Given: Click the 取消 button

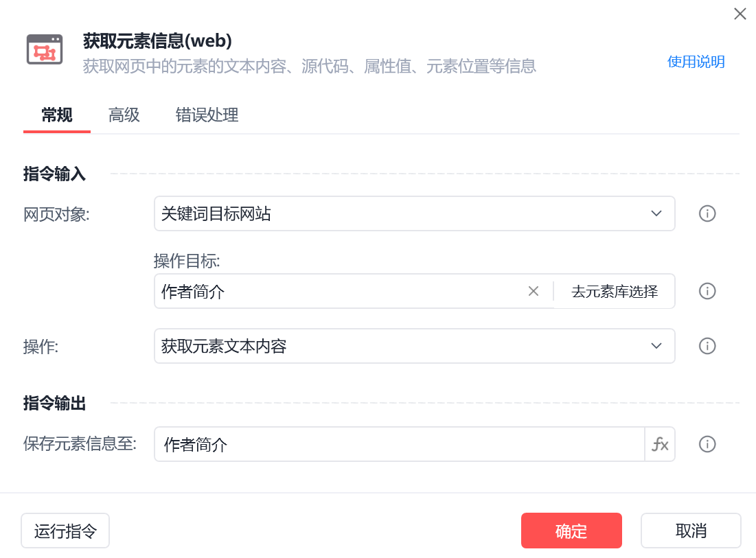Looking at the screenshot, I should point(691,531).
